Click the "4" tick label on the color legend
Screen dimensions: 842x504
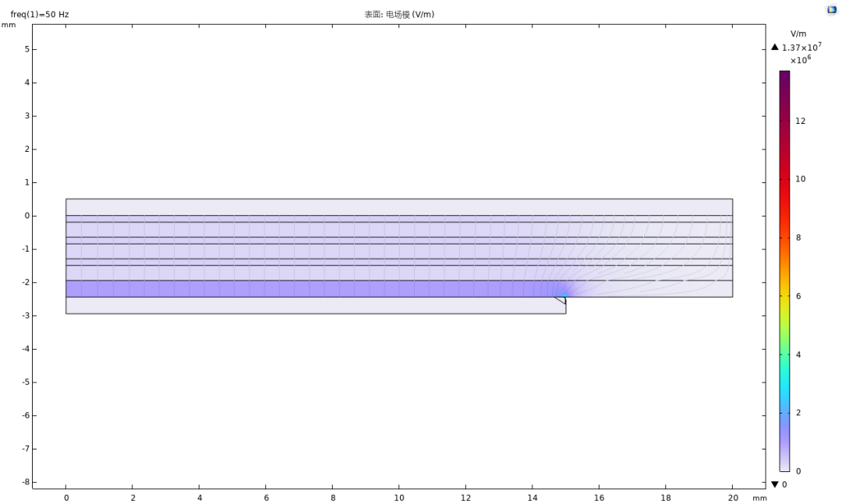click(x=798, y=354)
